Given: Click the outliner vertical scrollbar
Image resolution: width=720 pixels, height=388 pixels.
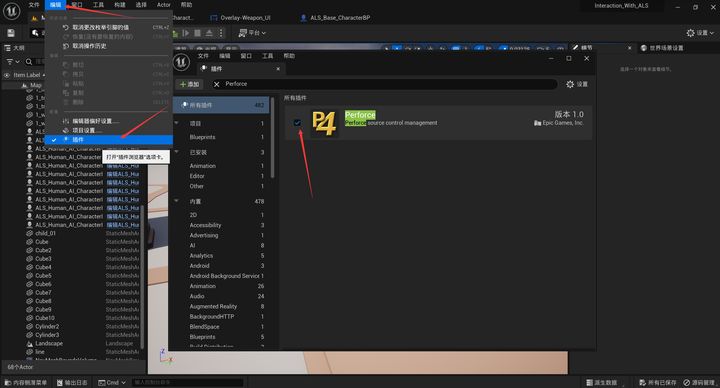Looking at the screenshot, I should pos(142,278).
